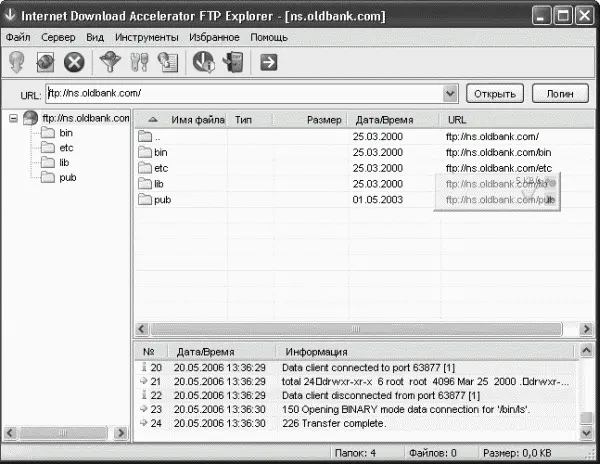Click URL ftp://ns.oldbank.com/etc cell
This screenshot has height=464, width=600.
[x=499, y=168]
